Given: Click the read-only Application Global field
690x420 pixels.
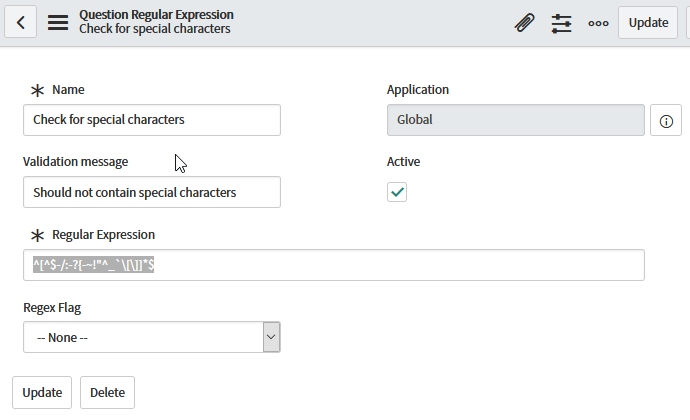Looking at the screenshot, I should click(x=516, y=120).
